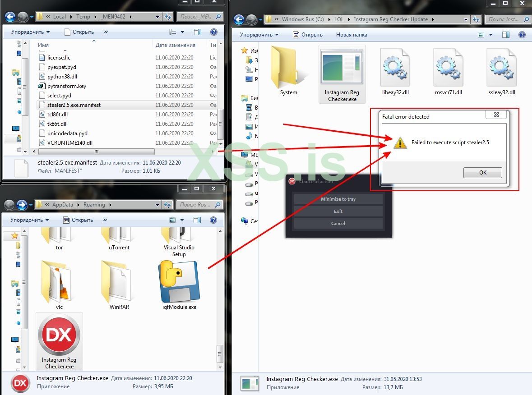The width and height of the screenshot is (532, 395).
Task: Click horizontal scrollbar in Temp file list
Action: click(97, 152)
